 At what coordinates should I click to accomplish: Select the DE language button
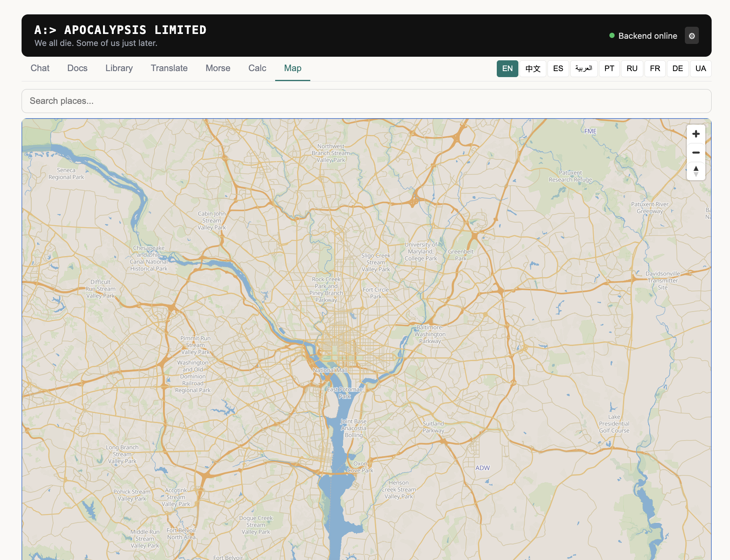tap(678, 68)
